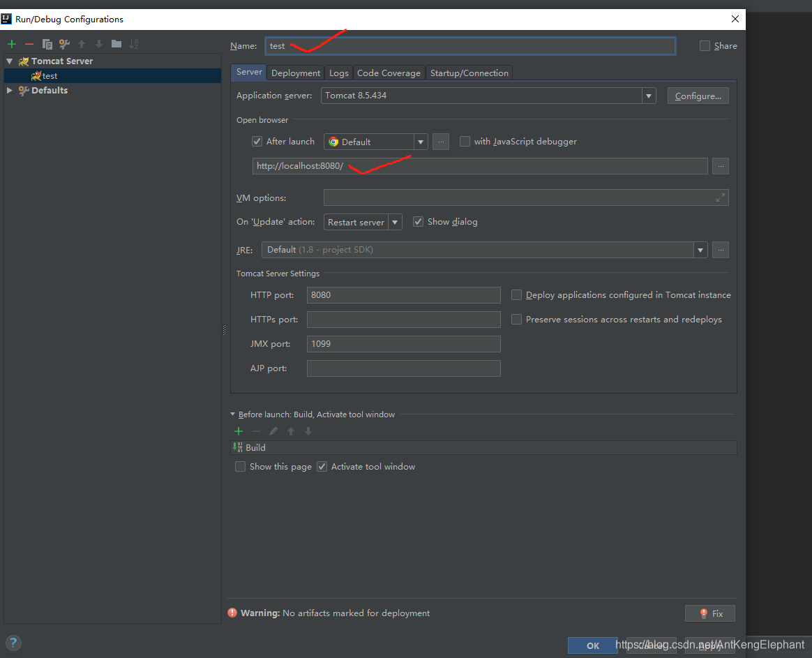Viewport: 812px width, 658px height.
Task: Open the Logs tab
Action: tap(338, 73)
